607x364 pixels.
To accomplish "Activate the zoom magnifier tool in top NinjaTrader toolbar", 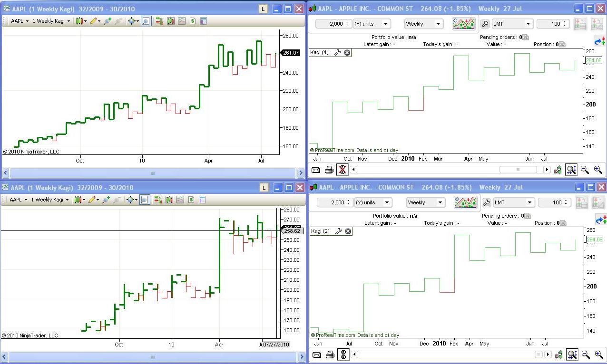I will [x=146, y=21].
